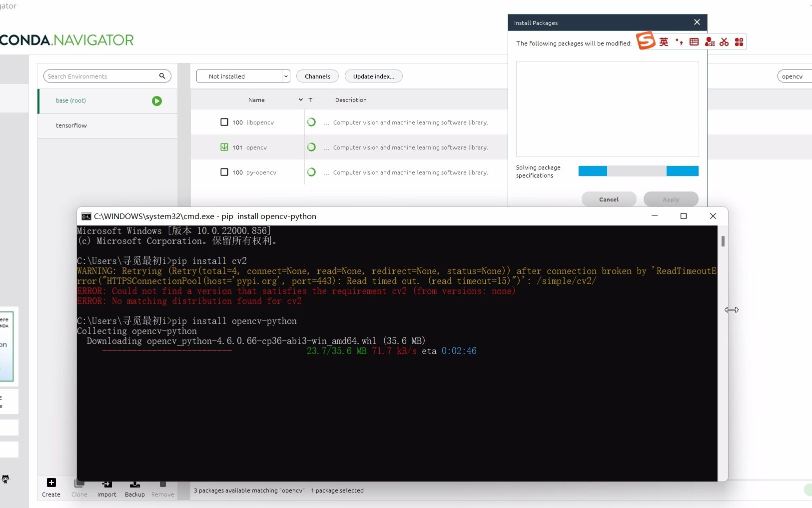
Task: Open the Sogou screenshot scissors tool
Action: (x=725, y=42)
